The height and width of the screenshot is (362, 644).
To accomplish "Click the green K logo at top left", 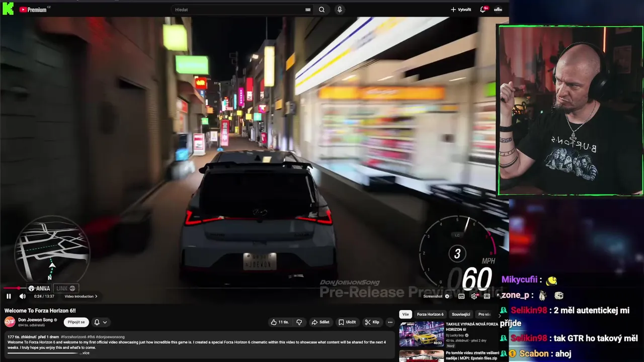I will point(8,9).
